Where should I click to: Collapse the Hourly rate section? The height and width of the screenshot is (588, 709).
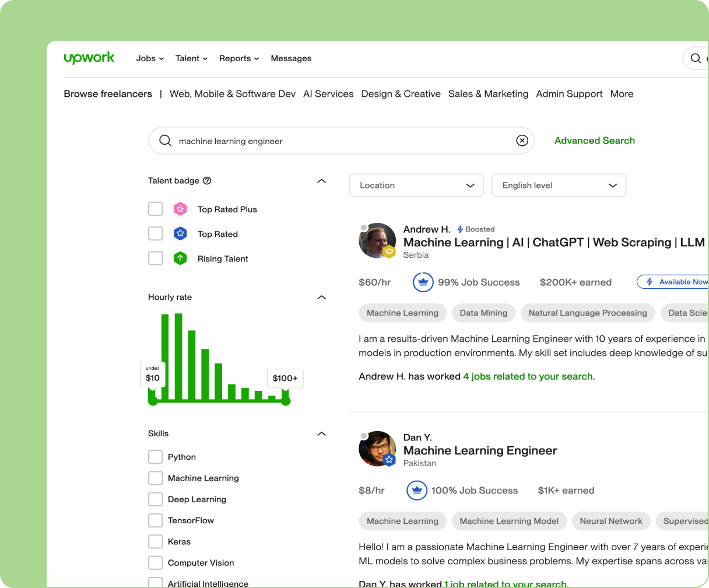click(x=321, y=297)
